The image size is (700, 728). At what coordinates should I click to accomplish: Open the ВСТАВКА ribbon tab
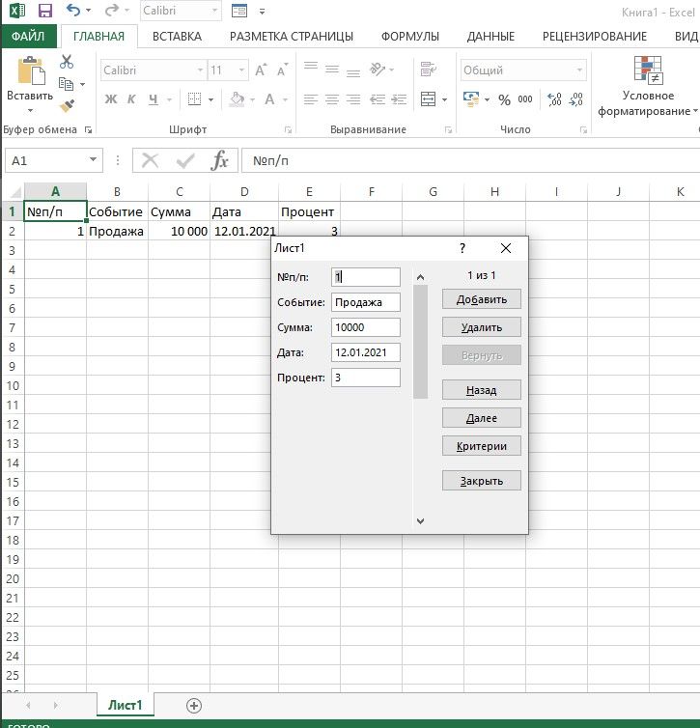pyautogui.click(x=177, y=37)
